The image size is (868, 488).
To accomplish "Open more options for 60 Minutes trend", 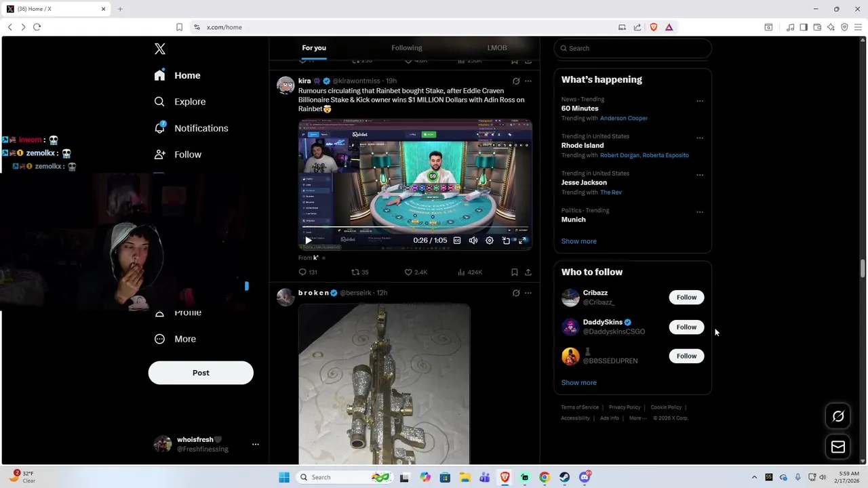I will [700, 101].
